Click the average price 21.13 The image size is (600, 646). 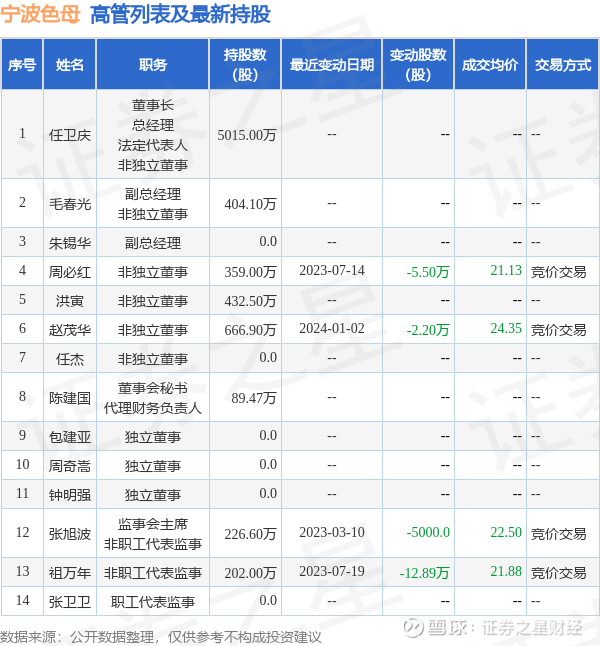point(506,270)
